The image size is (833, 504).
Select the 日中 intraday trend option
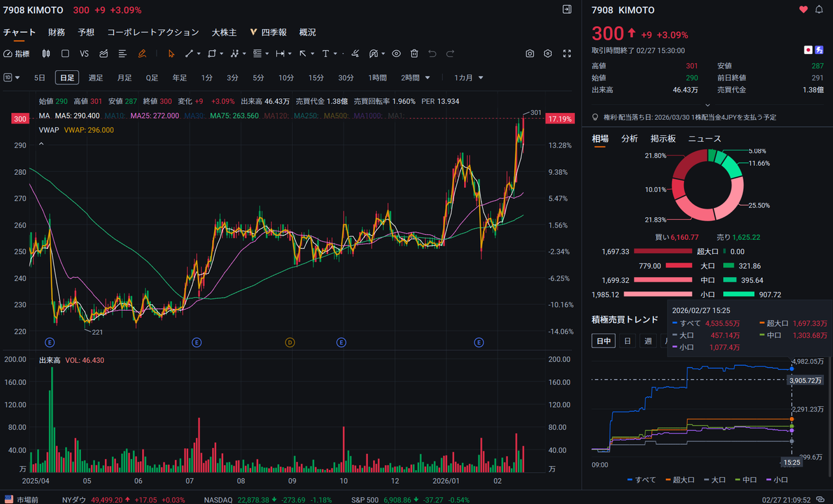pyautogui.click(x=603, y=341)
